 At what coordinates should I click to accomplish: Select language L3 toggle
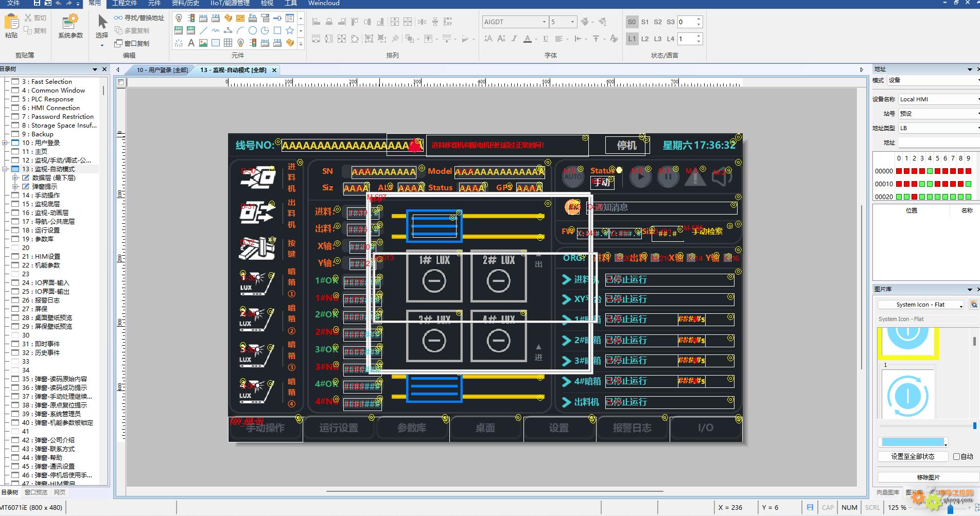click(658, 39)
